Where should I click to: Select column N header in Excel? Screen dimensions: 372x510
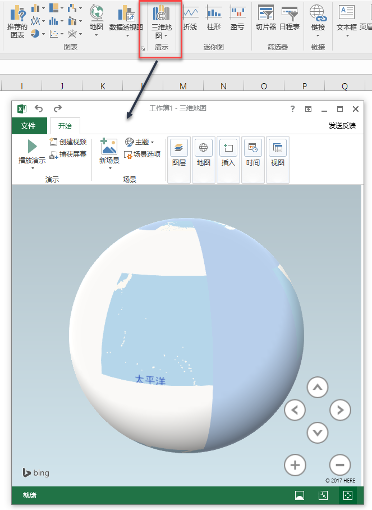tap(223, 86)
